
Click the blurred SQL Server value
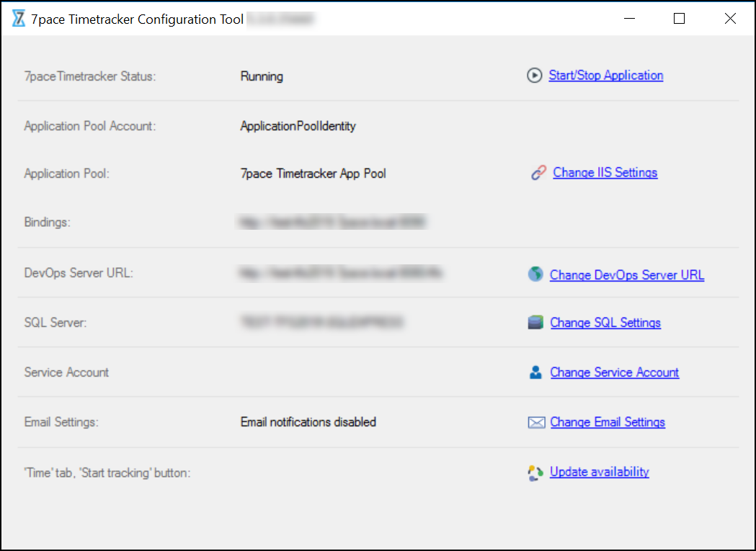(321, 322)
